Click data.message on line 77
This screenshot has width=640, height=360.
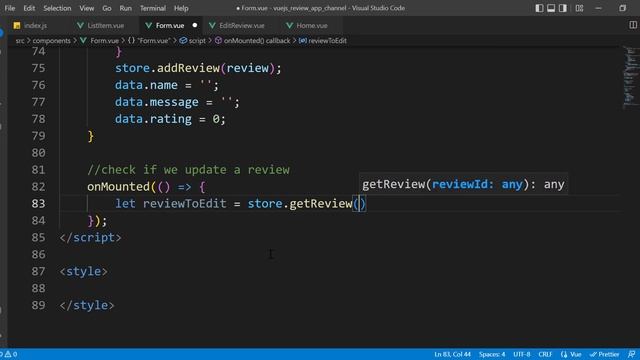(157, 102)
